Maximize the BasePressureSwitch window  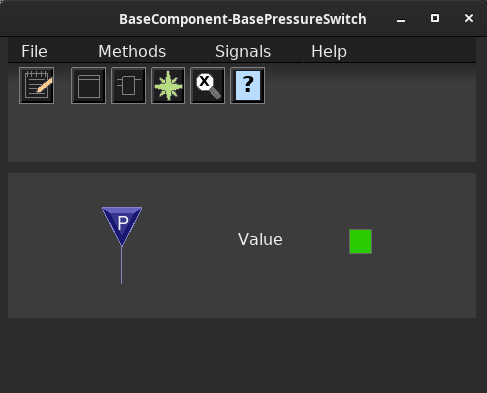(435, 18)
